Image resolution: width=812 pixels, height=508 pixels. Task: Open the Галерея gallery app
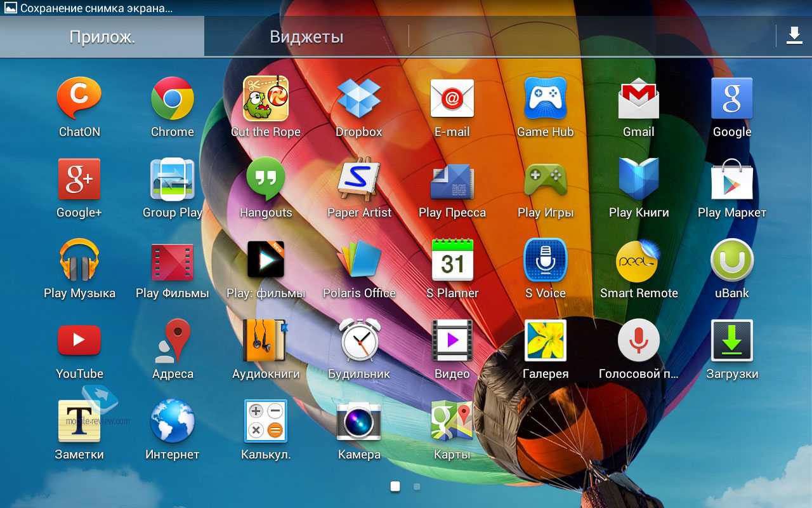546,340
